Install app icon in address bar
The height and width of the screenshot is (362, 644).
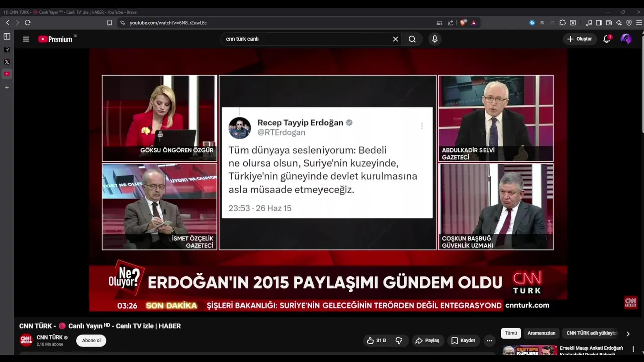(x=439, y=23)
